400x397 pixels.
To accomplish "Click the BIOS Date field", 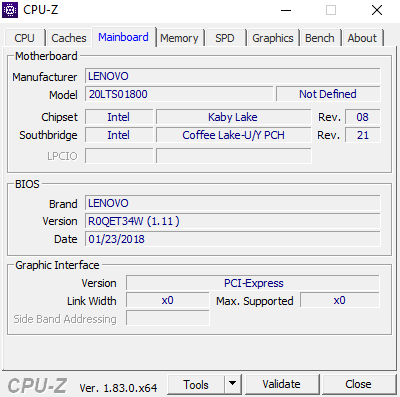I will 232,239.
